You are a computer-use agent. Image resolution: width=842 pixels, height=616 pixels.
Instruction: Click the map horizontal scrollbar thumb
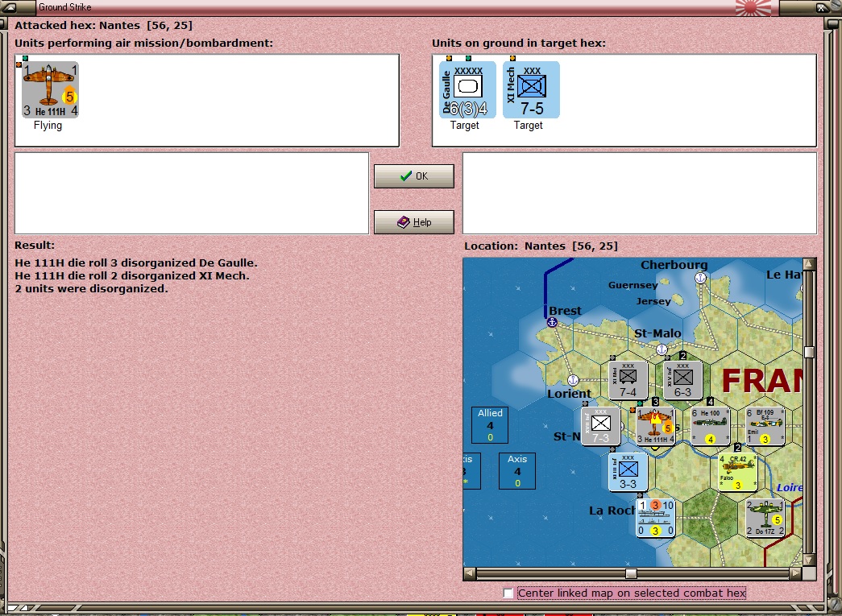(632, 573)
